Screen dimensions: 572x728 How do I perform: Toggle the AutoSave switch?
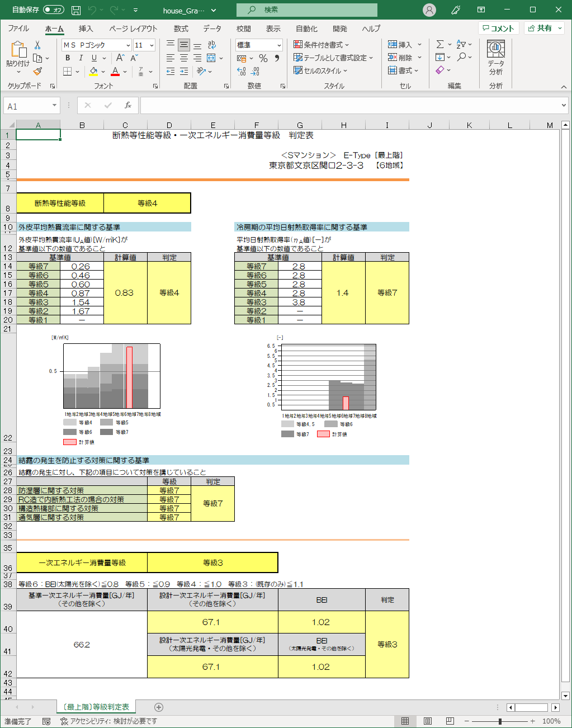pyautogui.click(x=54, y=10)
